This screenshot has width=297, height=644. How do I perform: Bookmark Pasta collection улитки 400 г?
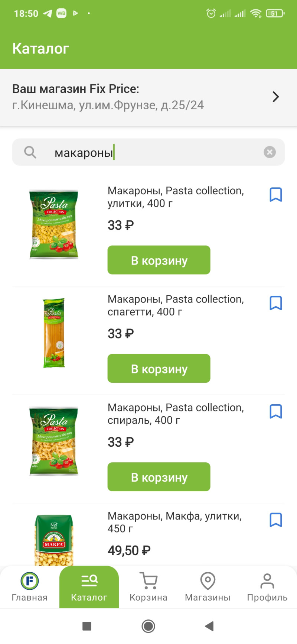tap(275, 195)
